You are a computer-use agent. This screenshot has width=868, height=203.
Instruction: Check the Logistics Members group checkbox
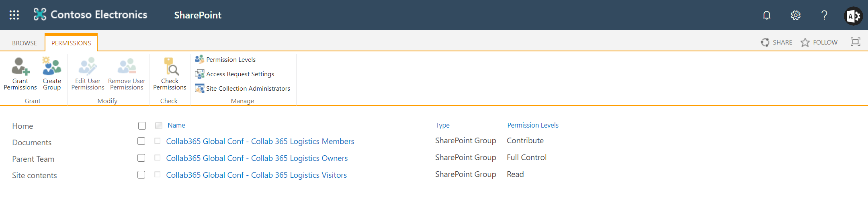[x=141, y=141]
